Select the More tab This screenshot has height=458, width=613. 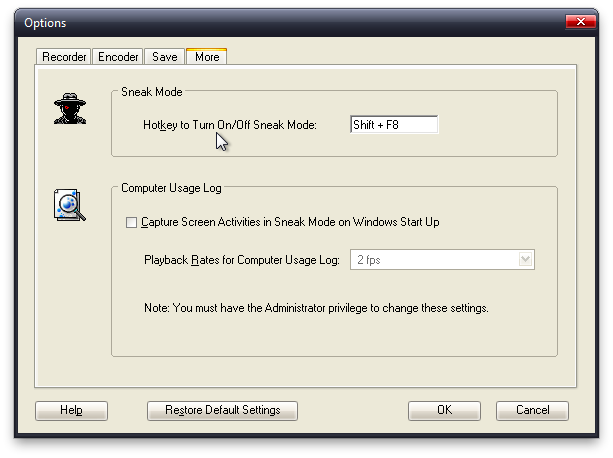pyautogui.click(x=207, y=57)
